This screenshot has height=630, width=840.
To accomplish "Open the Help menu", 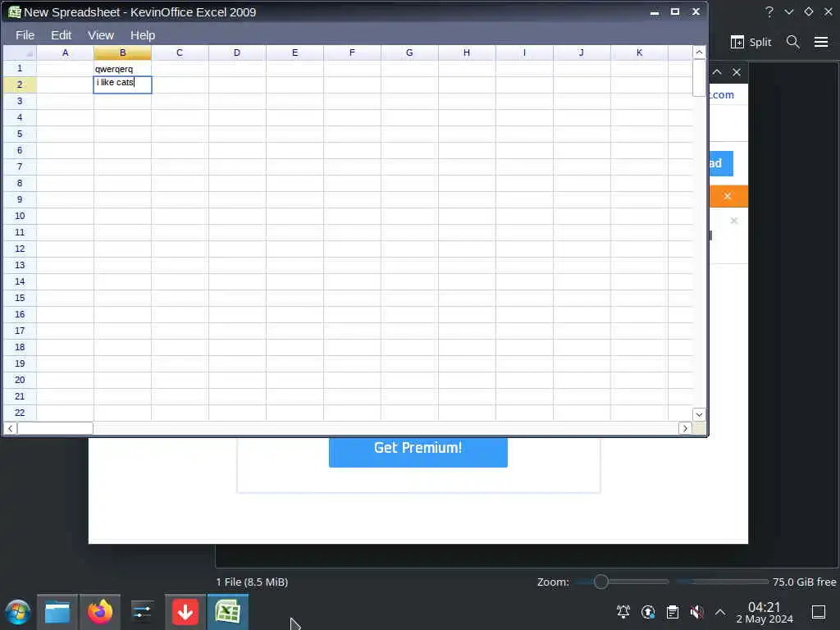I will [143, 35].
